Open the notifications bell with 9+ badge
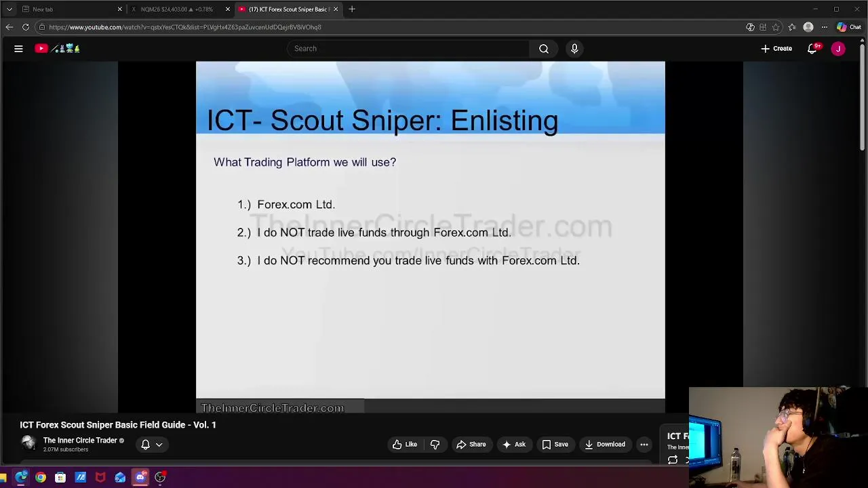 (x=812, y=49)
